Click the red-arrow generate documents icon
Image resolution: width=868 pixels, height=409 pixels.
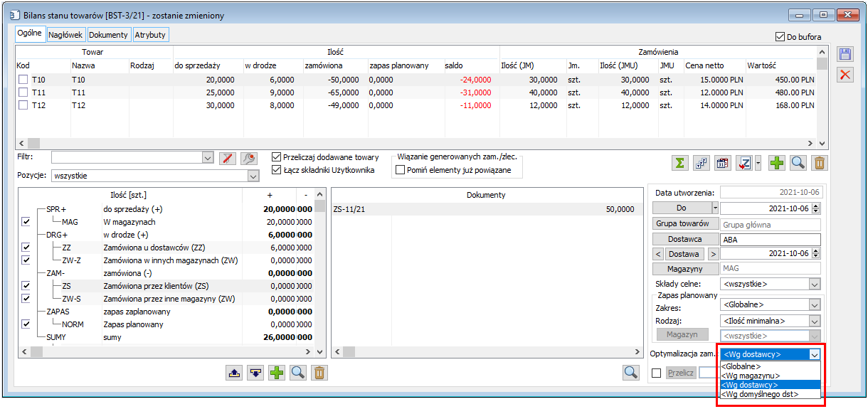(x=744, y=163)
